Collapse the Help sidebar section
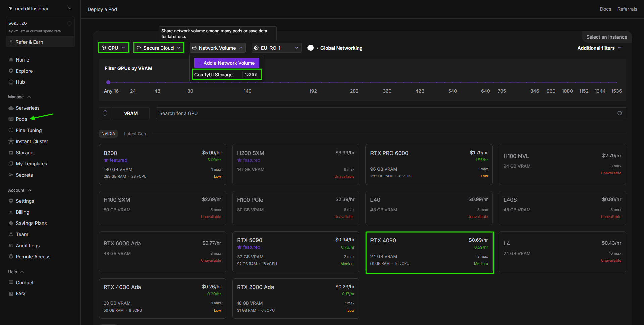 [x=16, y=272]
